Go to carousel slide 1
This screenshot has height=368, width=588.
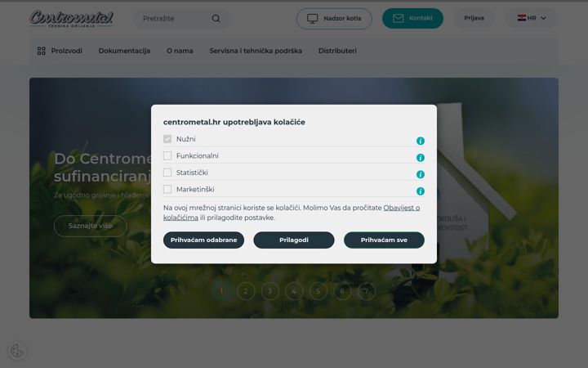tap(221, 291)
